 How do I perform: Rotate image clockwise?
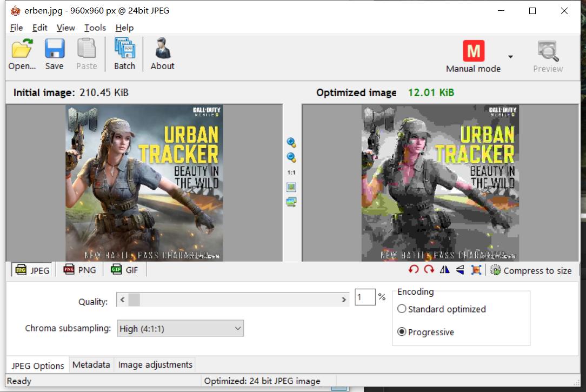(429, 270)
